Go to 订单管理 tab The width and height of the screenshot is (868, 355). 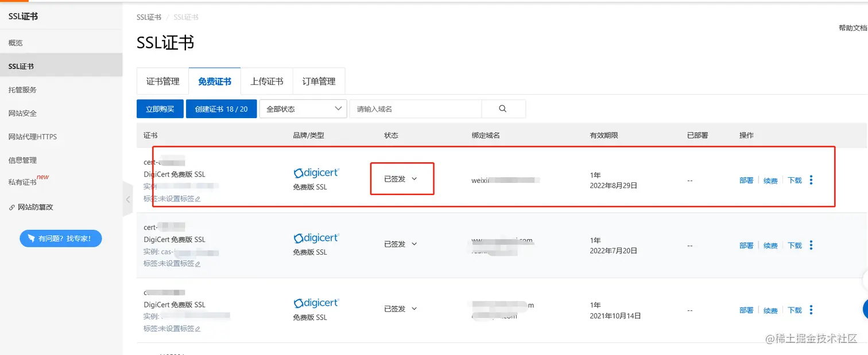coord(319,81)
